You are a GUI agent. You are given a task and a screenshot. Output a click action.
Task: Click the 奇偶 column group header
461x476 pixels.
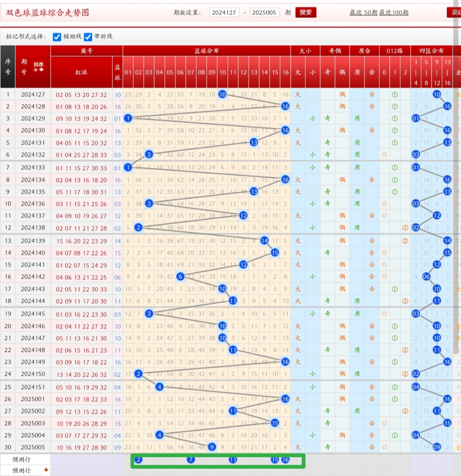coord(335,51)
